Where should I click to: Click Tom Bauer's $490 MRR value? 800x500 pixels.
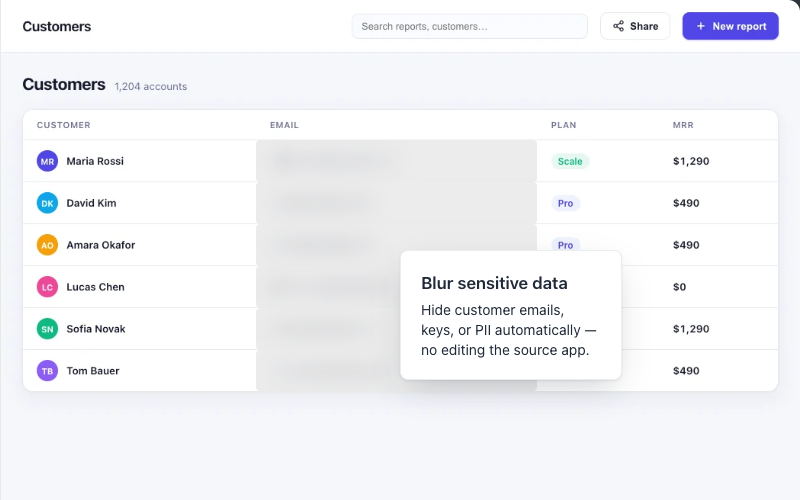pos(686,371)
